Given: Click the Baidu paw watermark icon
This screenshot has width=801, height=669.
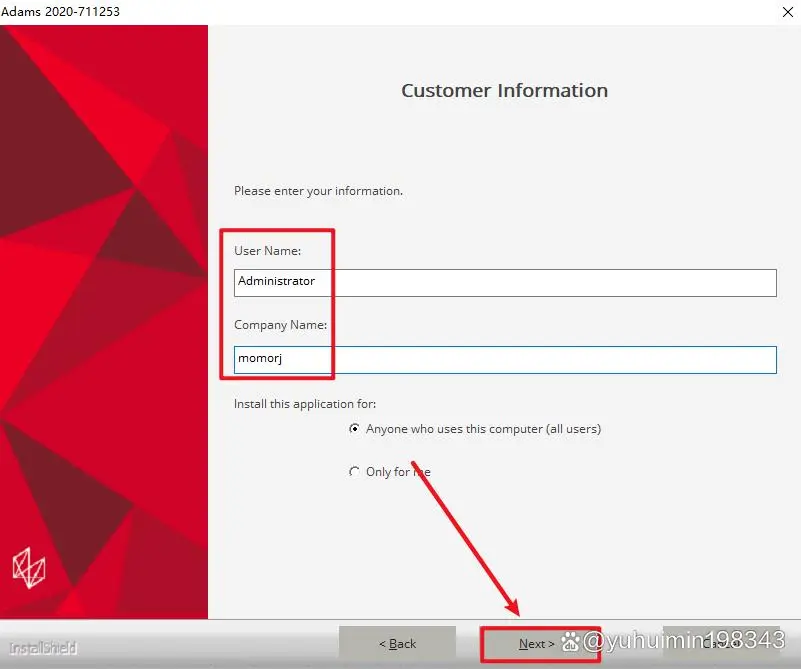Looking at the screenshot, I should coord(570,641).
